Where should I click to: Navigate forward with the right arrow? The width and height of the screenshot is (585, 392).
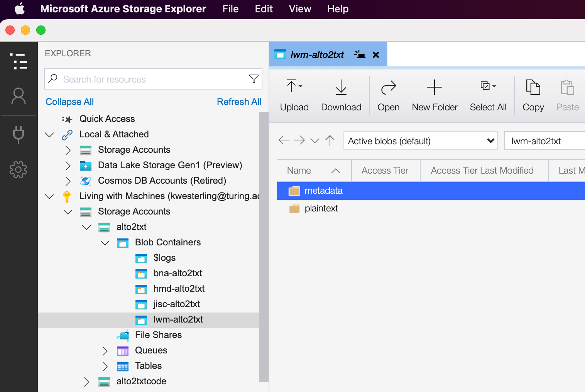[x=299, y=140]
